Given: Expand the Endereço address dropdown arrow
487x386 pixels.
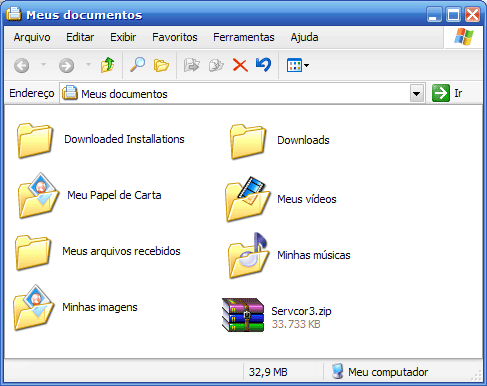Looking at the screenshot, I should pyautogui.click(x=417, y=93).
